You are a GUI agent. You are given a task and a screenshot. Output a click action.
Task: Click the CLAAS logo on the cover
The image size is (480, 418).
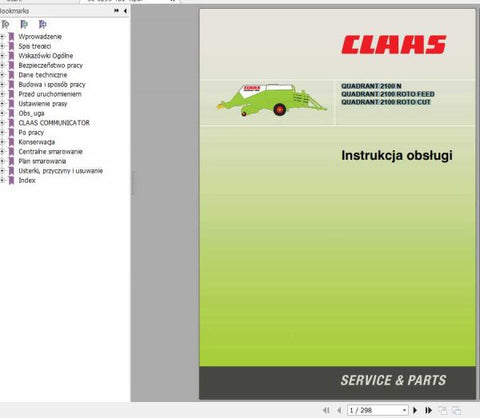pyautogui.click(x=394, y=45)
